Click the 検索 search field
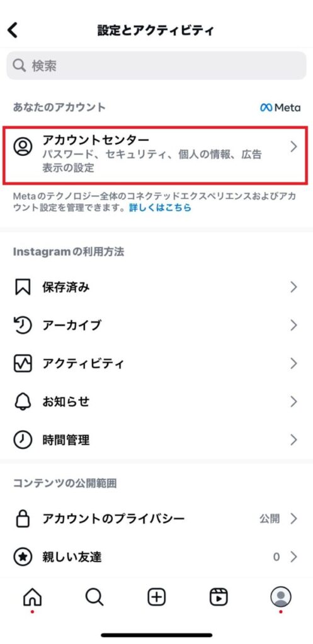 [x=156, y=65]
